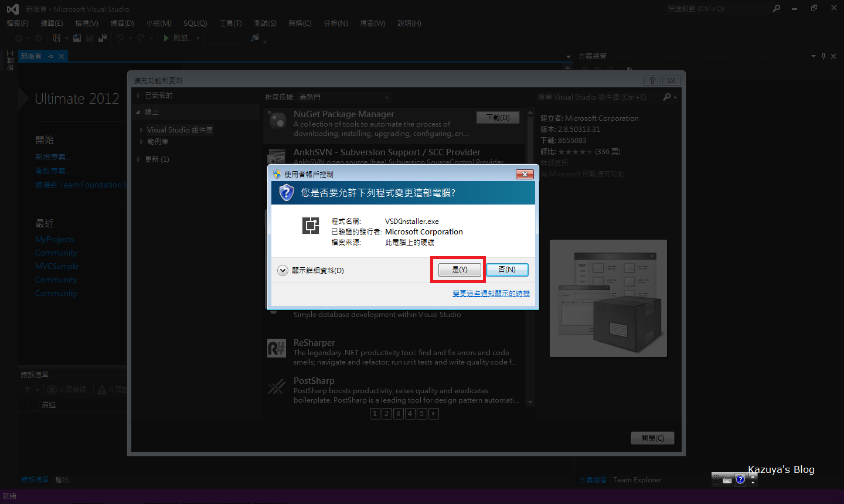Open the toolbar overflow options arrow
This screenshot has height=504, width=844.
(265, 42)
